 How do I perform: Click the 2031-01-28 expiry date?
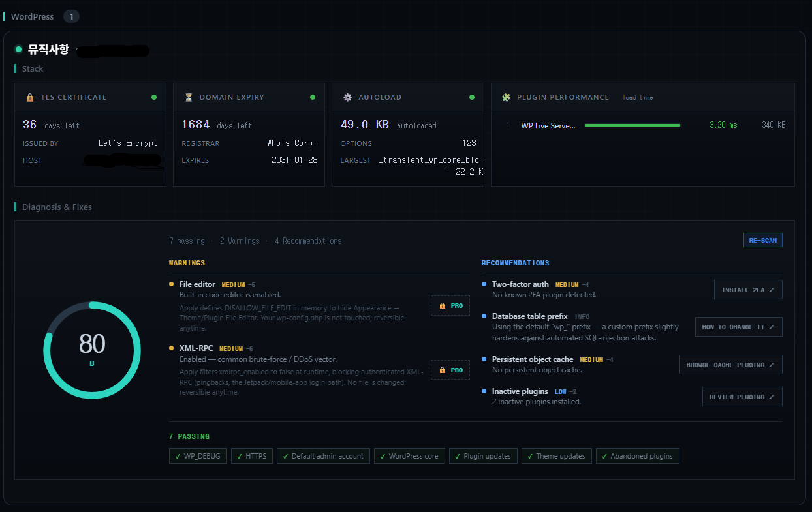(x=294, y=160)
